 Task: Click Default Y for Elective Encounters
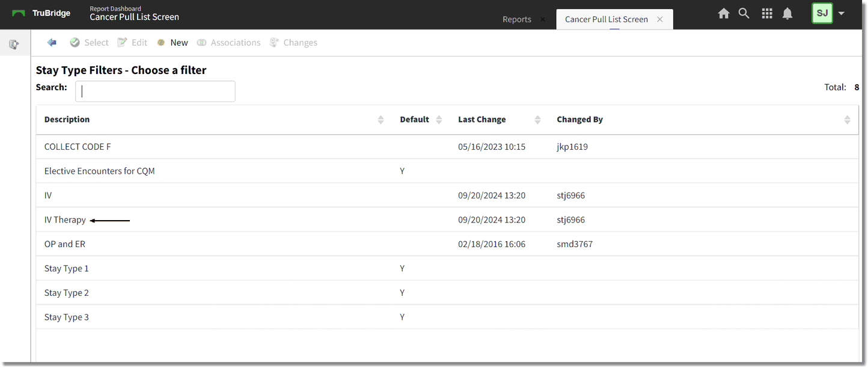(402, 171)
